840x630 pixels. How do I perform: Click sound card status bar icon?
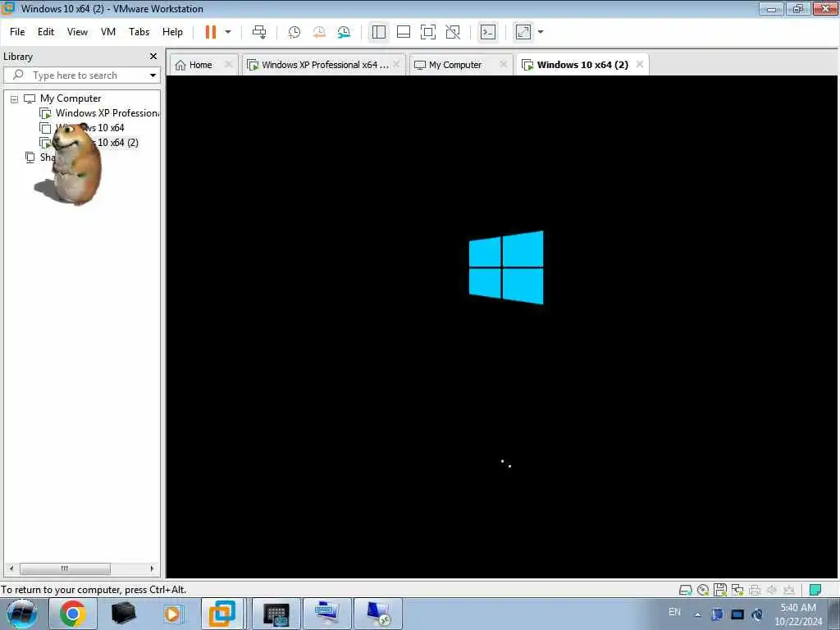[772, 591]
